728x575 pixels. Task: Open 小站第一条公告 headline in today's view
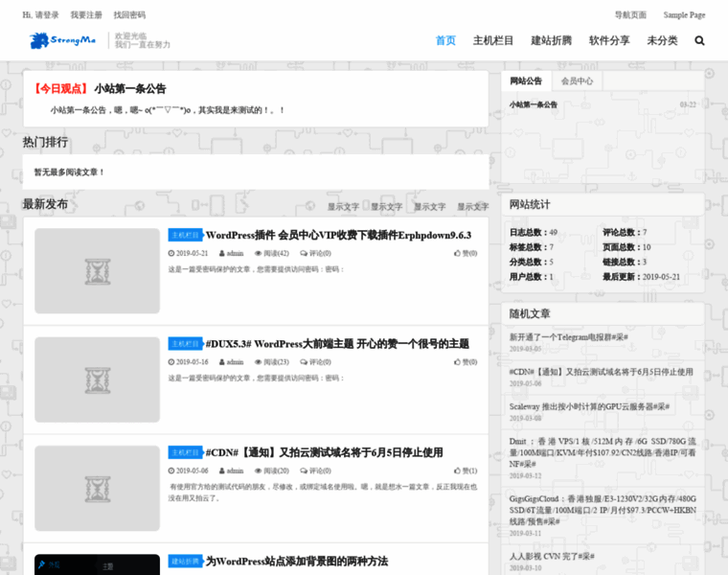130,89
